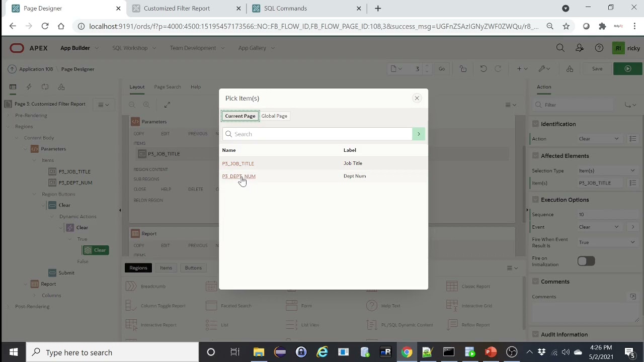The width and height of the screenshot is (644, 362).
Task: Select the Processing tab icon
Action: pyautogui.click(x=45, y=87)
